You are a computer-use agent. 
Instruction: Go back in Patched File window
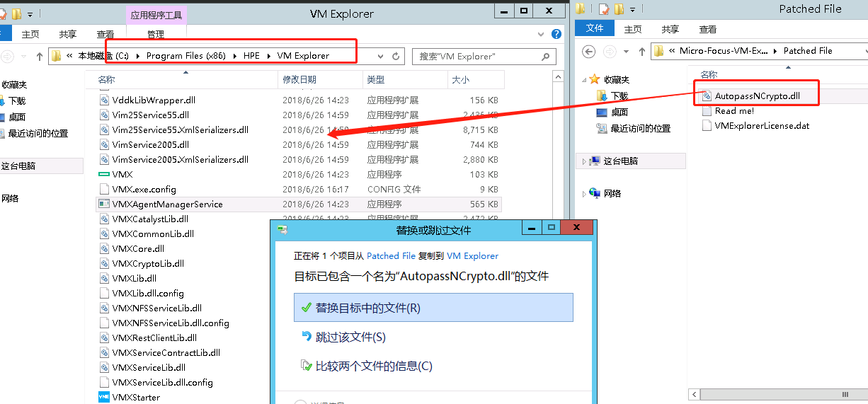[x=589, y=51]
